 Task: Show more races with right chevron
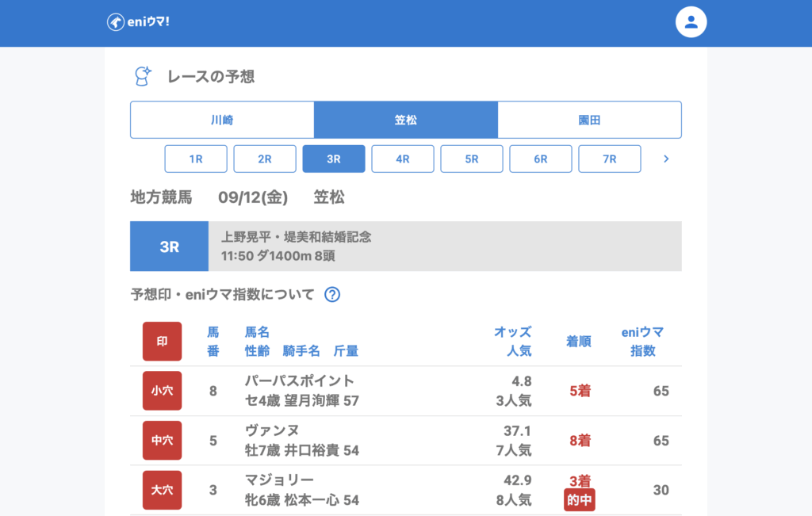[x=666, y=159]
